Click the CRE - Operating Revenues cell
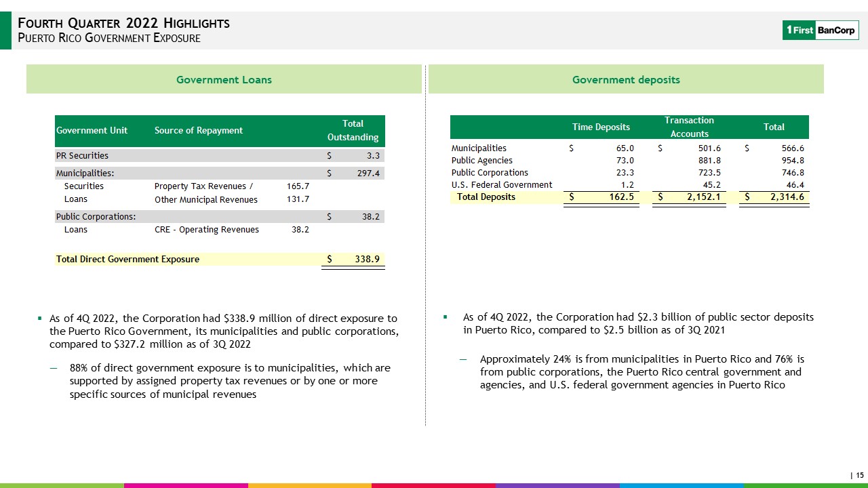Image resolution: width=868 pixels, height=488 pixels. (207, 230)
